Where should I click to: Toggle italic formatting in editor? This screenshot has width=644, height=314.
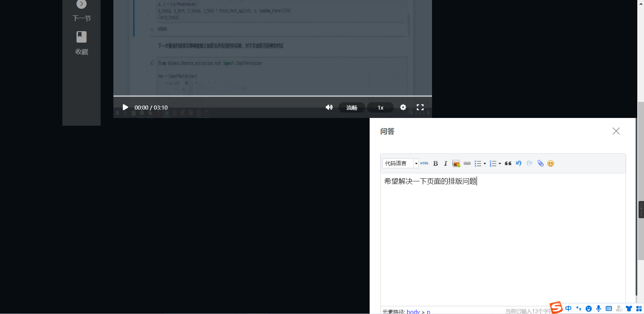pos(445,163)
